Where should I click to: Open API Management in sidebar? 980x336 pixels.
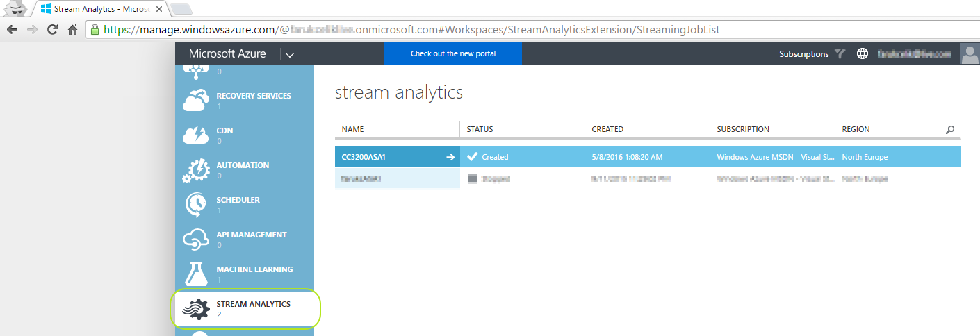pos(245,239)
